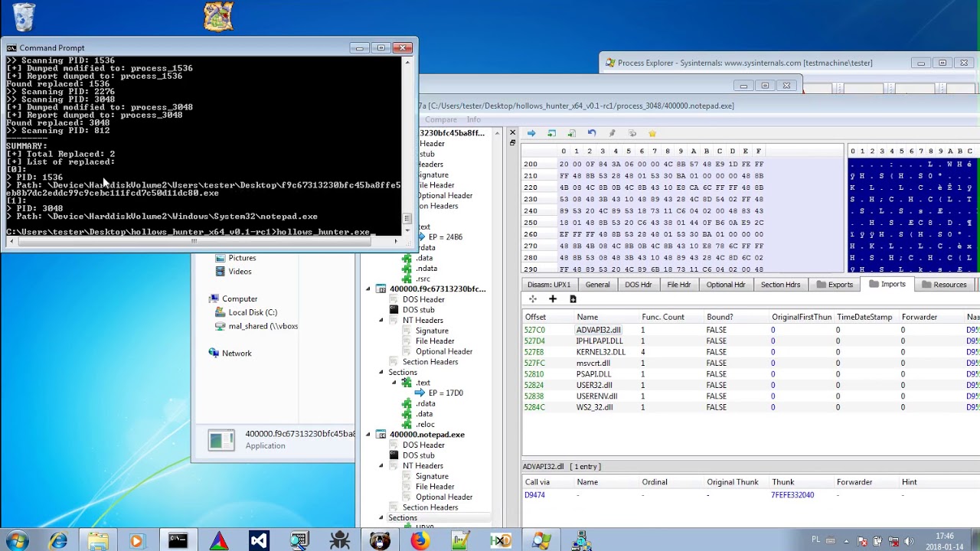Collapse NT Headers under 400000.notepad.exe
The image size is (980, 551).
pos(381,466)
